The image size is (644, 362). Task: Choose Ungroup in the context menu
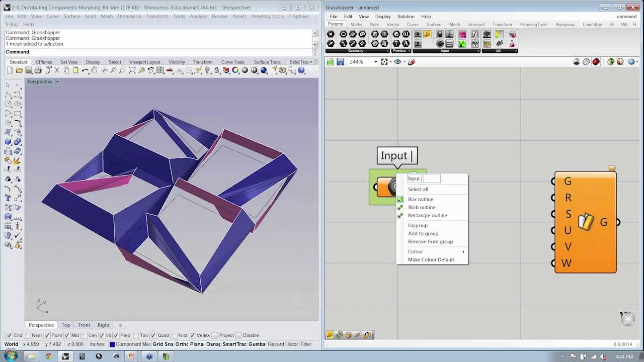[x=432, y=225]
